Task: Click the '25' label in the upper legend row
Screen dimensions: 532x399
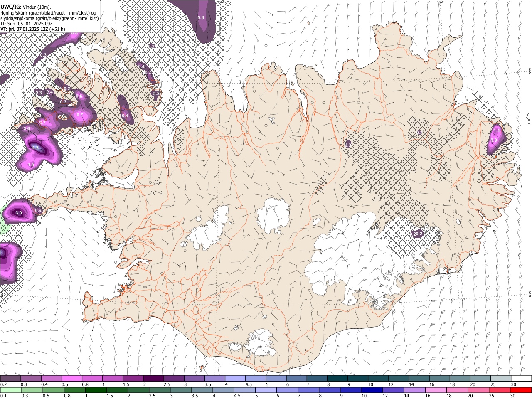Action: pos(493,384)
